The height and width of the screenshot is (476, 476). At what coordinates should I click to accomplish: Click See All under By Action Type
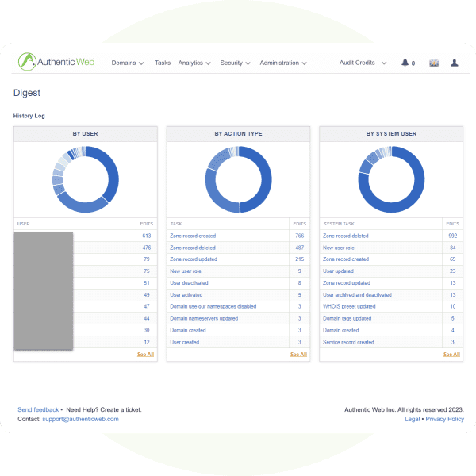[298, 355]
